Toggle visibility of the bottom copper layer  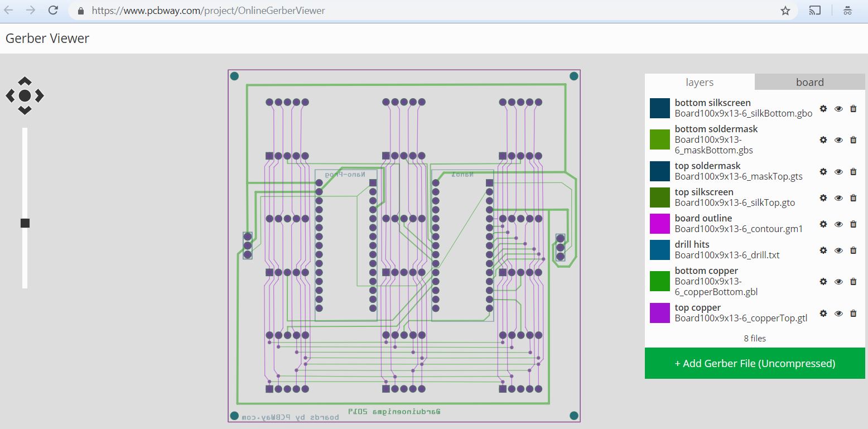[838, 282]
